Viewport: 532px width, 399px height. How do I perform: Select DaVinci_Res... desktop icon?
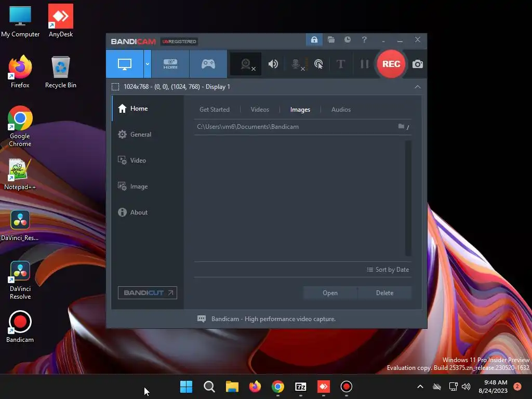click(20, 225)
